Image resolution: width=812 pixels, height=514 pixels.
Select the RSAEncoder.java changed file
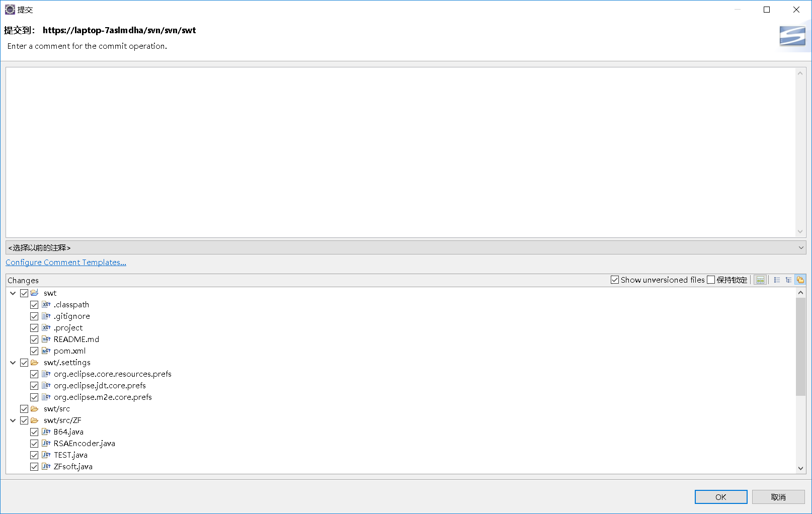84,443
